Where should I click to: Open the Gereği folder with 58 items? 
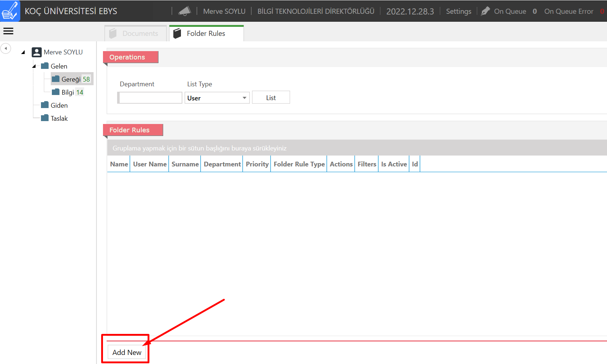[x=71, y=79]
